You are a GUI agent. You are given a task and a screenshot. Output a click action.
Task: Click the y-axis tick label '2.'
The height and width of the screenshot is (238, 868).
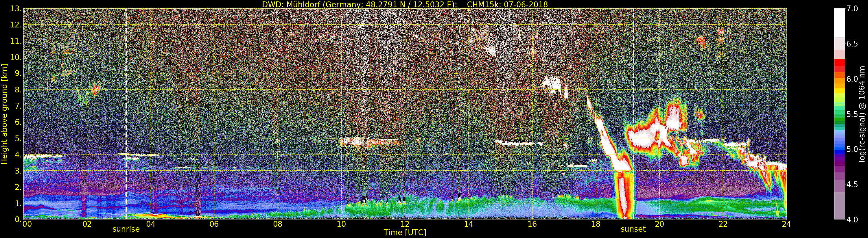pyautogui.click(x=18, y=187)
